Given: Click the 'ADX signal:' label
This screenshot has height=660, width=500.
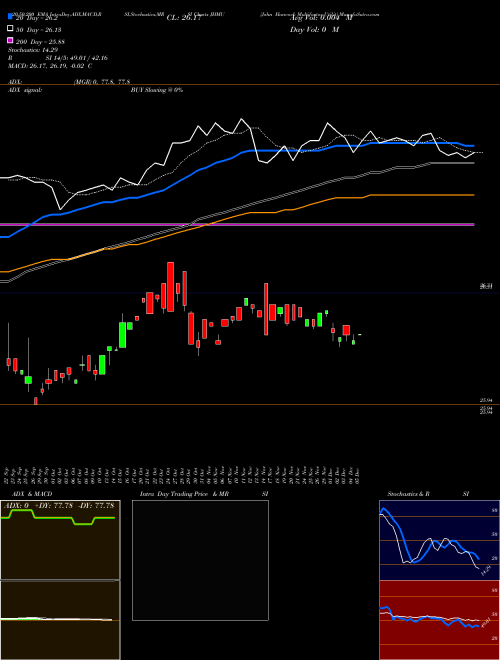Looking at the screenshot, I should pyautogui.click(x=25, y=90).
